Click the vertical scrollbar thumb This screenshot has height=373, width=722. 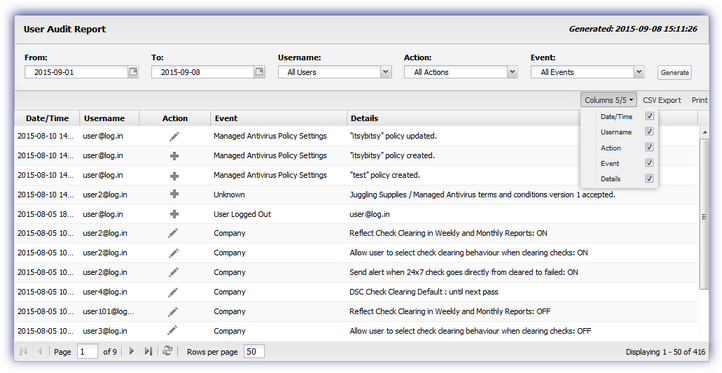(x=704, y=214)
